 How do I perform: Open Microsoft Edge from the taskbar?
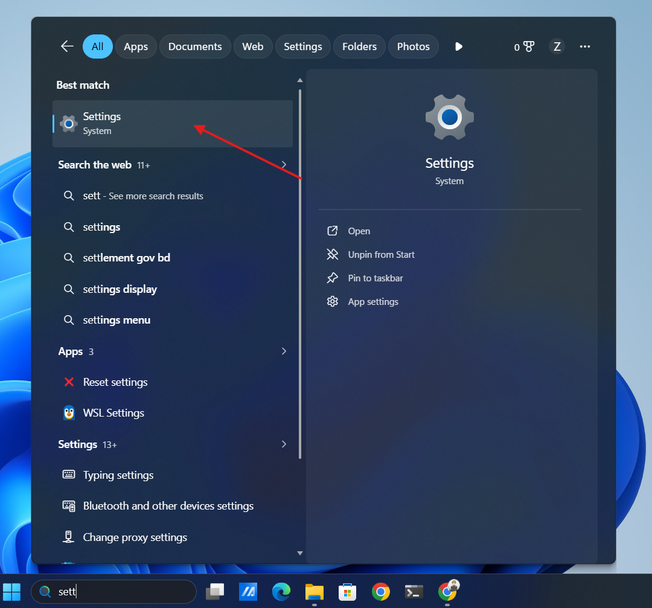click(x=281, y=591)
